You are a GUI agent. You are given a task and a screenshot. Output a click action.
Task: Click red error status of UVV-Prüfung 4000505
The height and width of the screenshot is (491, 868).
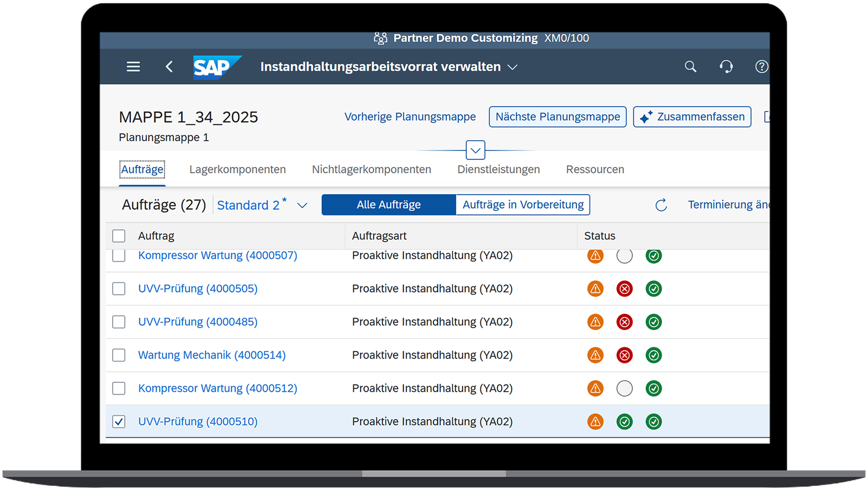(x=624, y=289)
